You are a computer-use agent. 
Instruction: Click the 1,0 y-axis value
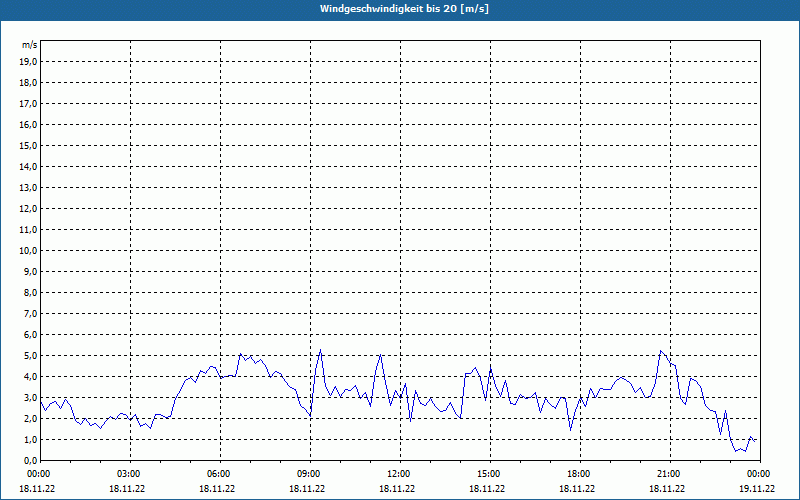[x=31, y=439]
